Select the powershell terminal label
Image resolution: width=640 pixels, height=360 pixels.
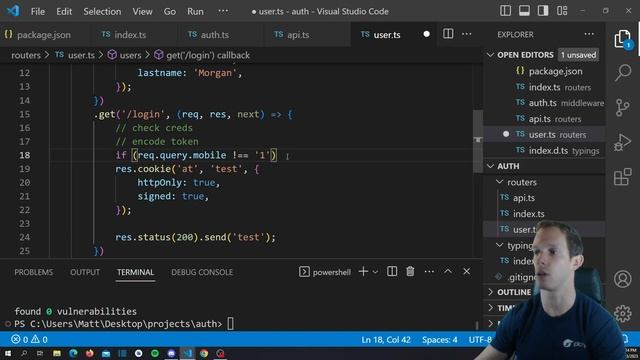click(x=325, y=272)
